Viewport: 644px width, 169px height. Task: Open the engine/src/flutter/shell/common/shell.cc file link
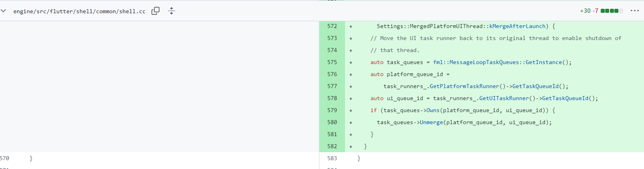(x=79, y=11)
